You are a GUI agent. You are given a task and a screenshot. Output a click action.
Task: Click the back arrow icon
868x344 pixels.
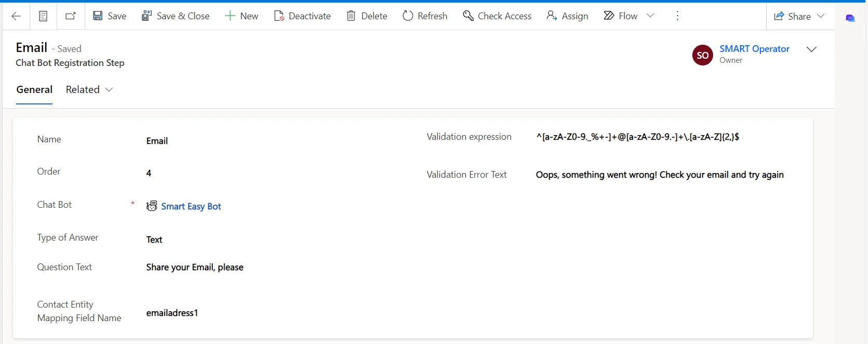(x=16, y=16)
